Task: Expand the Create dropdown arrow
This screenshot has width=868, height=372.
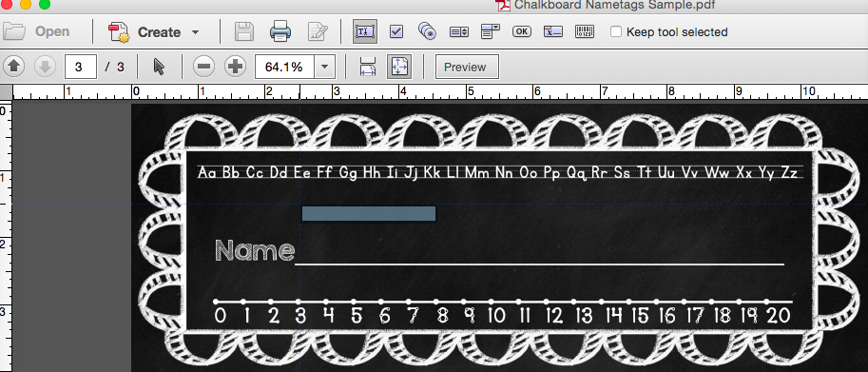Action: (195, 32)
